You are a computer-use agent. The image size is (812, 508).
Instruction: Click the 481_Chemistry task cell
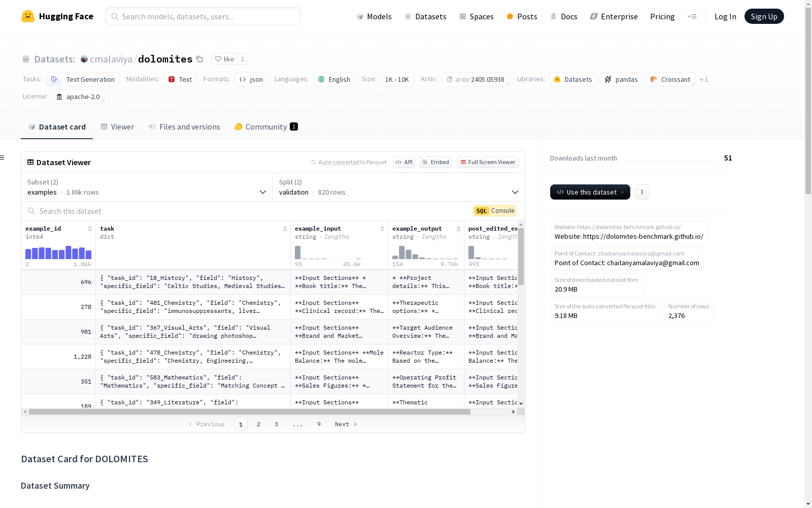[193, 307]
